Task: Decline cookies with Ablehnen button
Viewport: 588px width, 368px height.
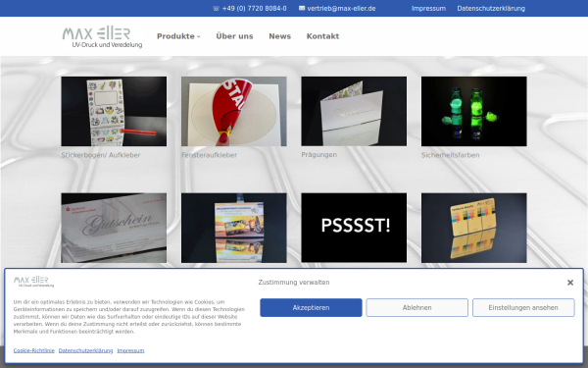Action: point(417,307)
